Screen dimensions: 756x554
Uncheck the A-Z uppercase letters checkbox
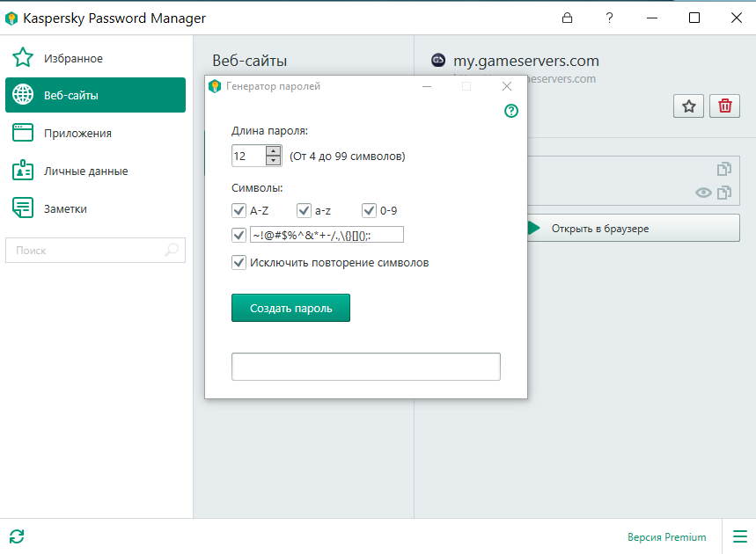click(x=239, y=210)
